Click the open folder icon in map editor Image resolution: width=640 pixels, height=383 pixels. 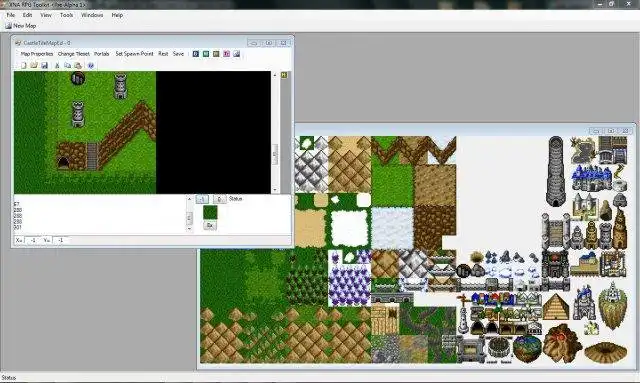pyautogui.click(x=34, y=65)
